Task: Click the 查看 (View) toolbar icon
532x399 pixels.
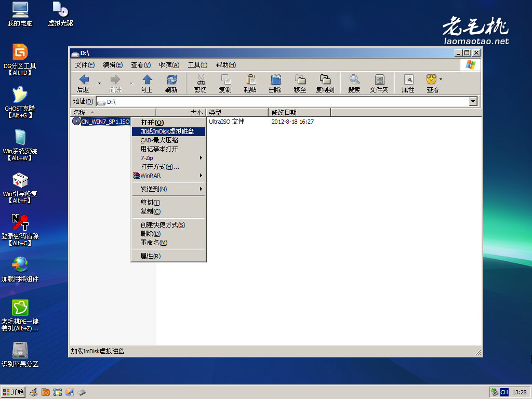Action: (432, 84)
